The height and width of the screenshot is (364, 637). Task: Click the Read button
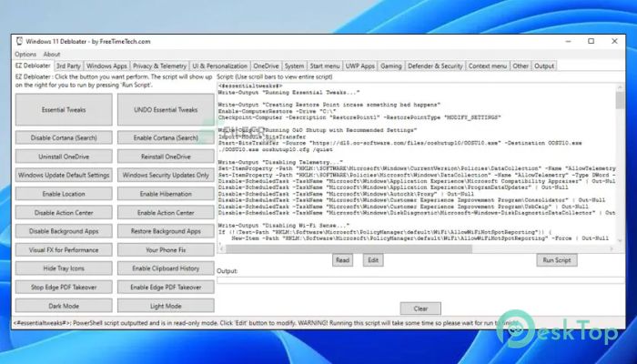[342, 260]
